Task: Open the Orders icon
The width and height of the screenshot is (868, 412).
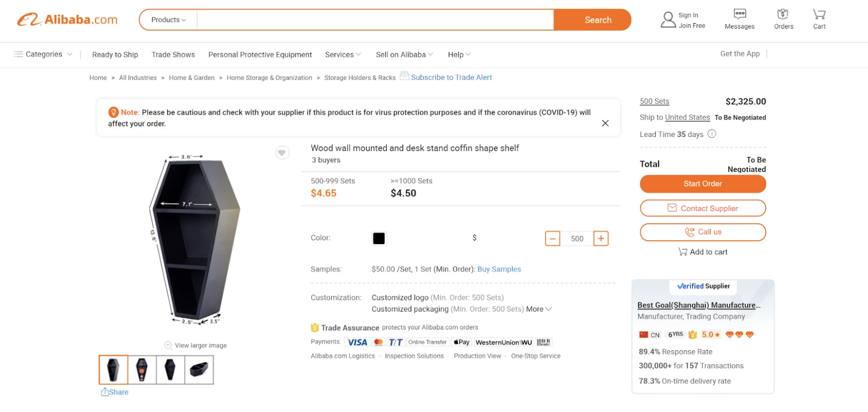Action: (783, 14)
